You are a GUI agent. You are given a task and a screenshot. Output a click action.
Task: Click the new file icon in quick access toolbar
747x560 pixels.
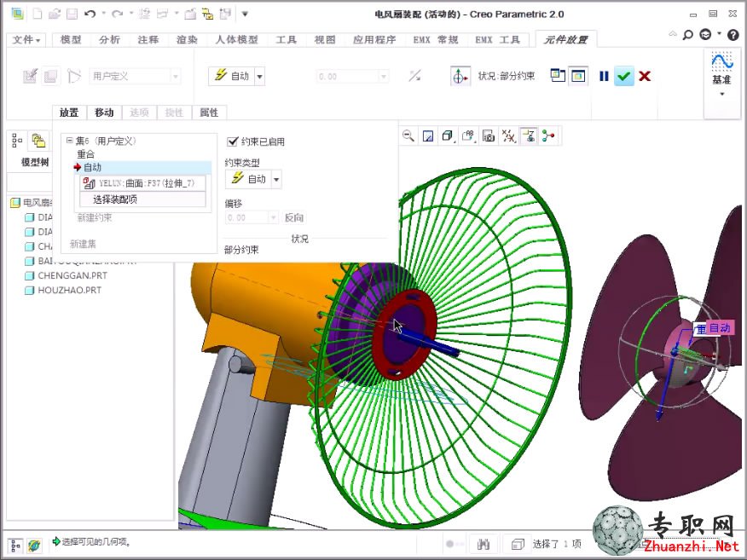pyautogui.click(x=38, y=14)
